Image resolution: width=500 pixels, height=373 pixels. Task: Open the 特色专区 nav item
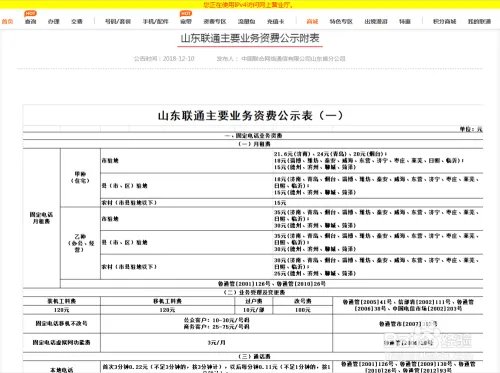[341, 21]
